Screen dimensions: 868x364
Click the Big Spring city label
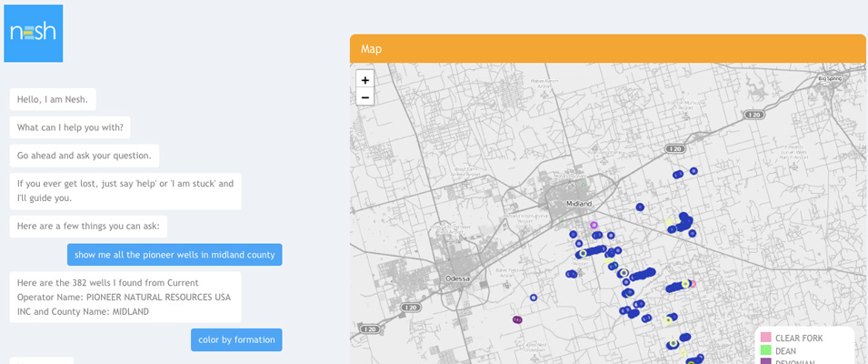[x=830, y=79]
